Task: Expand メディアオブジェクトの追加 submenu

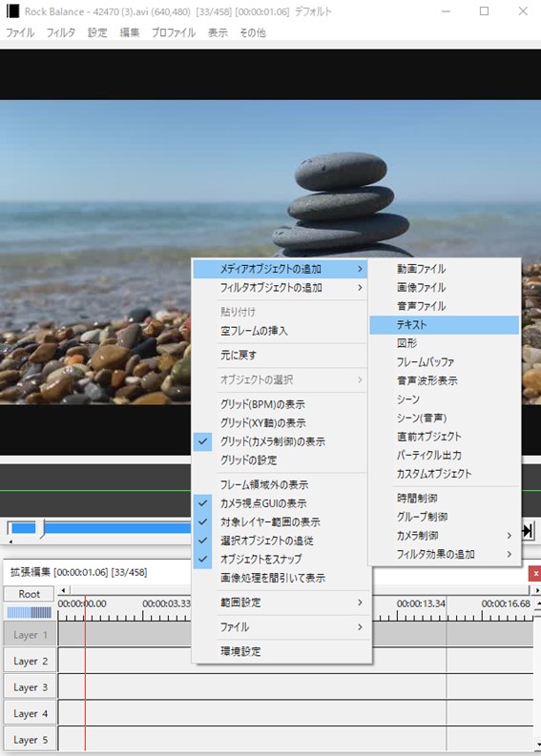Action: (x=281, y=269)
